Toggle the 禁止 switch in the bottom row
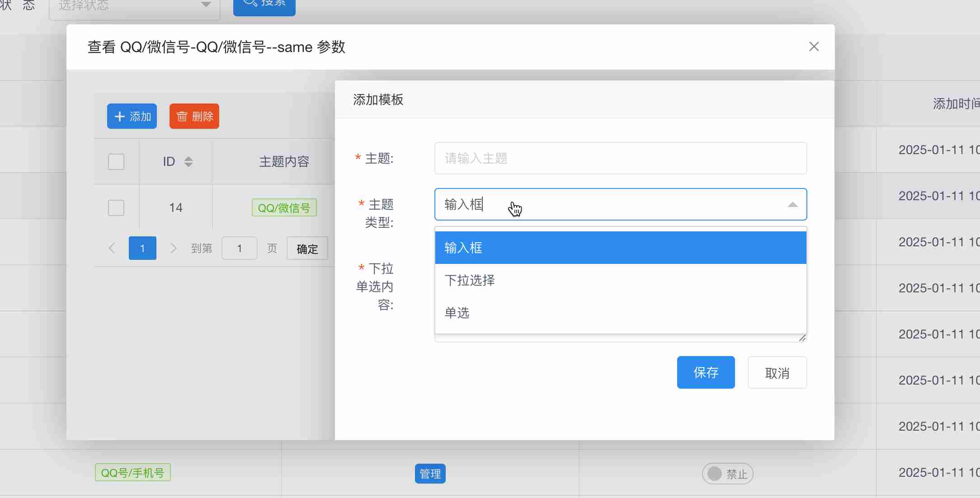The width and height of the screenshot is (980, 498). click(727, 474)
